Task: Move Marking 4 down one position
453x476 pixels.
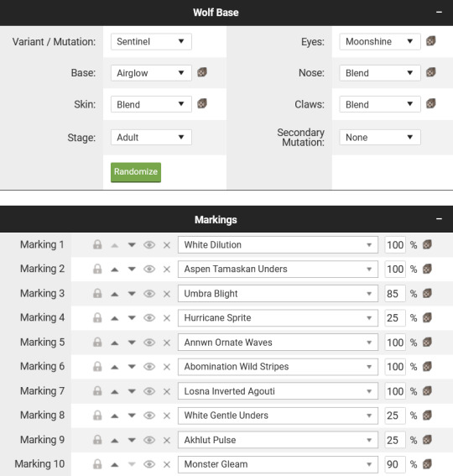Action: pyautogui.click(x=132, y=318)
